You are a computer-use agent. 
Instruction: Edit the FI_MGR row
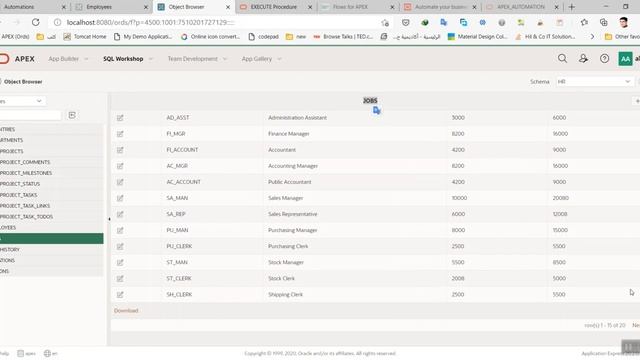click(120, 134)
